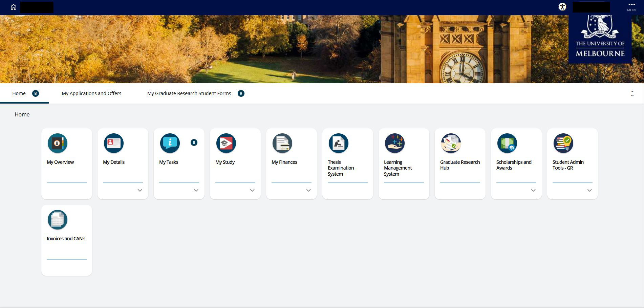Click the Graduate Research Hub label
The height and width of the screenshot is (308, 644).
[x=460, y=165]
